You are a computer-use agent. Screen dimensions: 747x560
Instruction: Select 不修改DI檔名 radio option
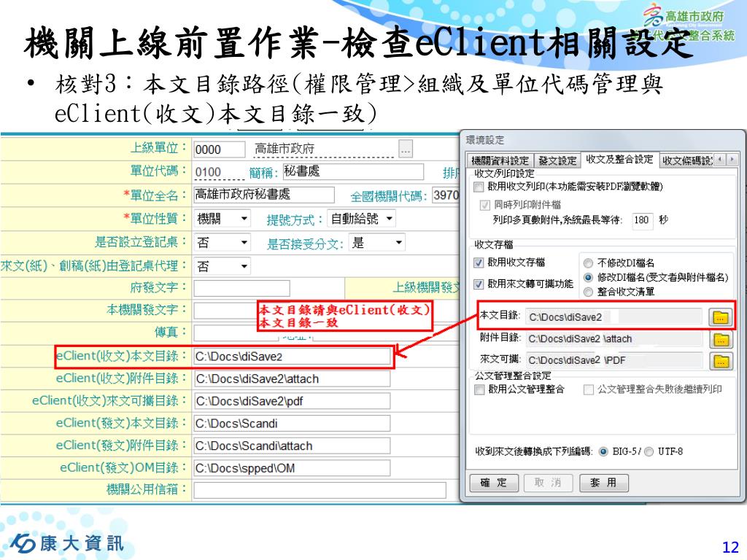[x=589, y=262]
